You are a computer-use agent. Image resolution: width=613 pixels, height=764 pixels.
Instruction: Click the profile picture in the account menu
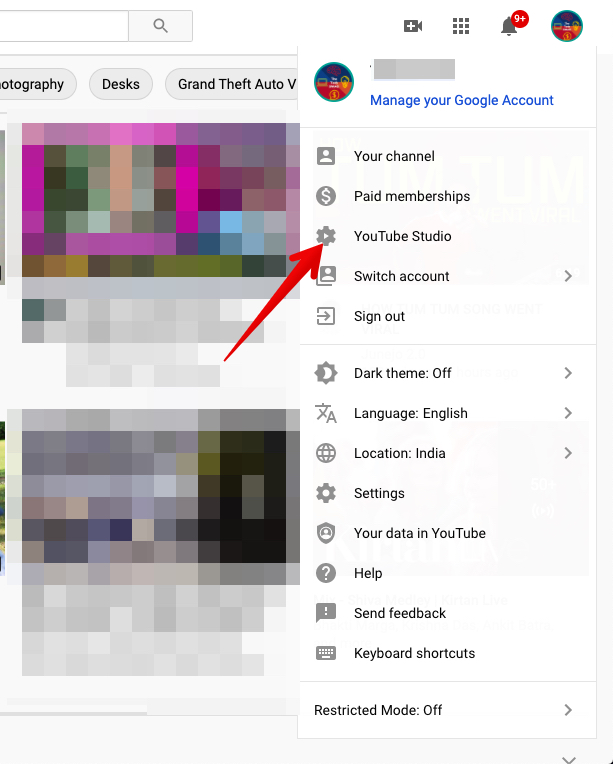[x=334, y=82]
